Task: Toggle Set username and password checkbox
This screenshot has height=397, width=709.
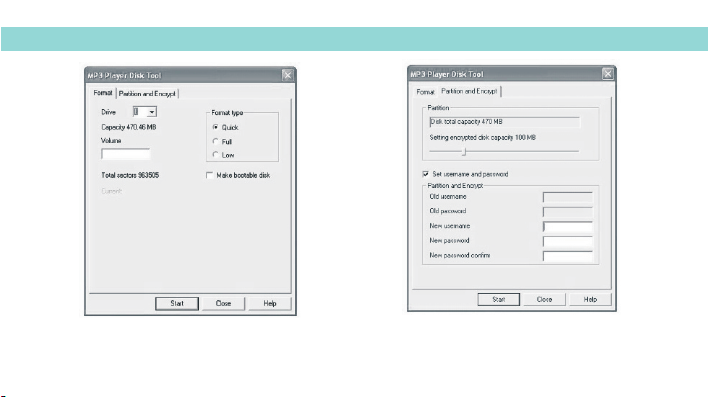Action: tap(425, 174)
